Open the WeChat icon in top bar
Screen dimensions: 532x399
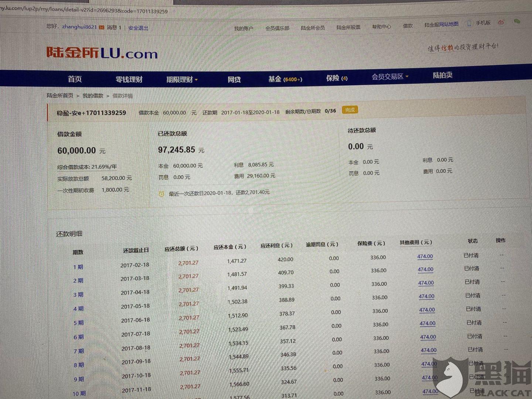tap(517, 21)
